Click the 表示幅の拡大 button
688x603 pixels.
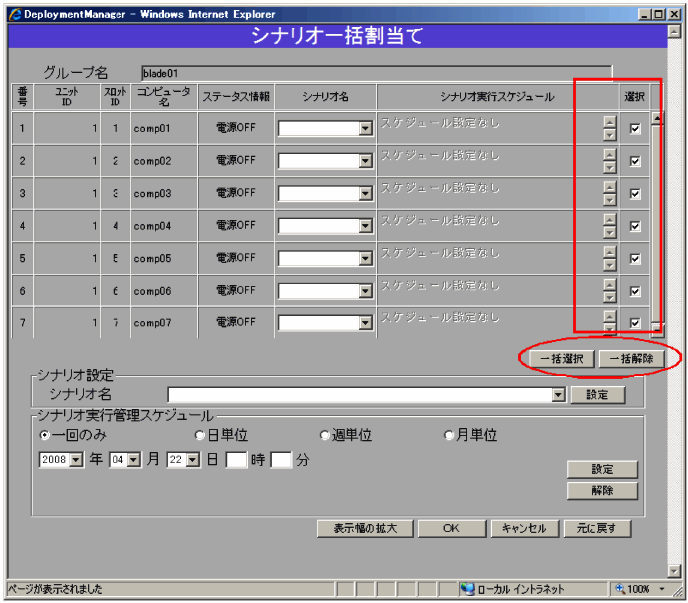(x=365, y=528)
